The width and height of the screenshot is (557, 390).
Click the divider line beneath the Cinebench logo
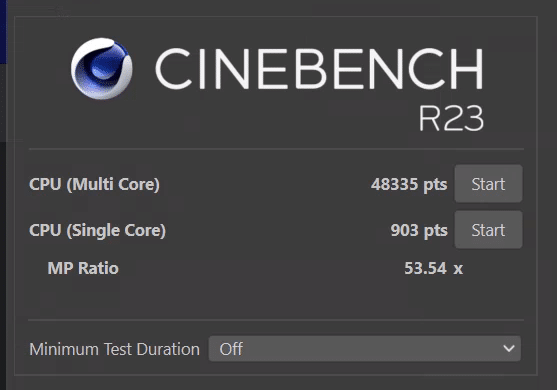(x=276, y=149)
